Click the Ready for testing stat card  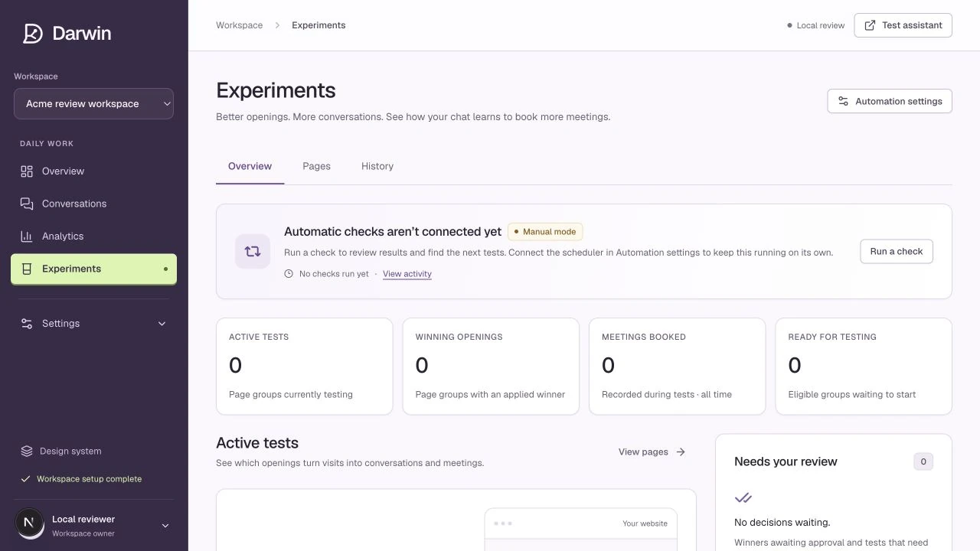point(864,367)
